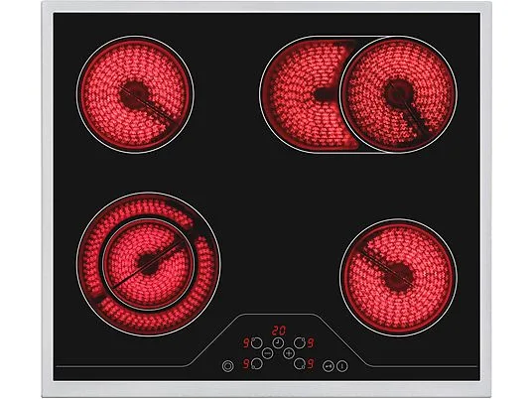The image size is (532, 399).
Task: Toggle the dual-ring zone extension button
Action: coord(227,366)
